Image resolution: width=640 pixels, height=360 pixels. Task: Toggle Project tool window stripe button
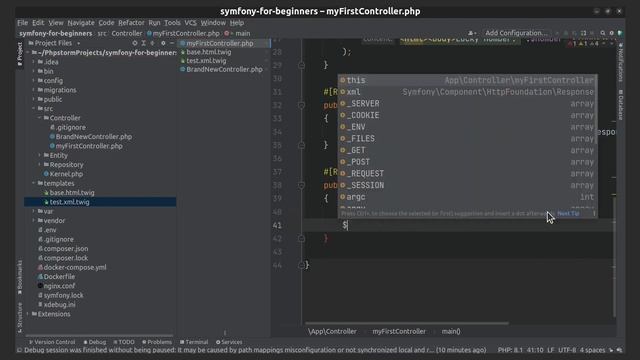[20, 53]
